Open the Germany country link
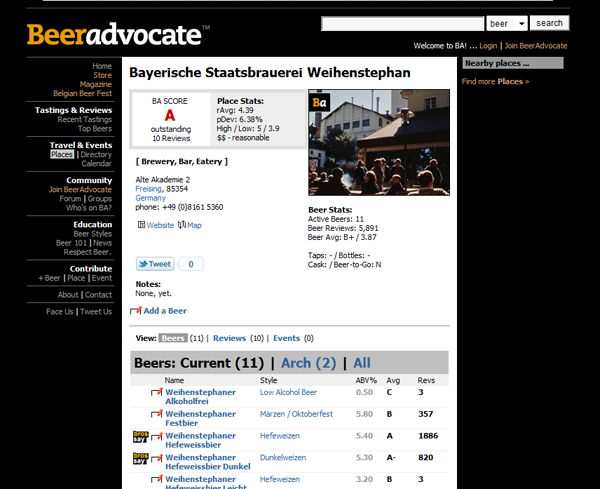The height and width of the screenshot is (489, 600). [x=150, y=198]
